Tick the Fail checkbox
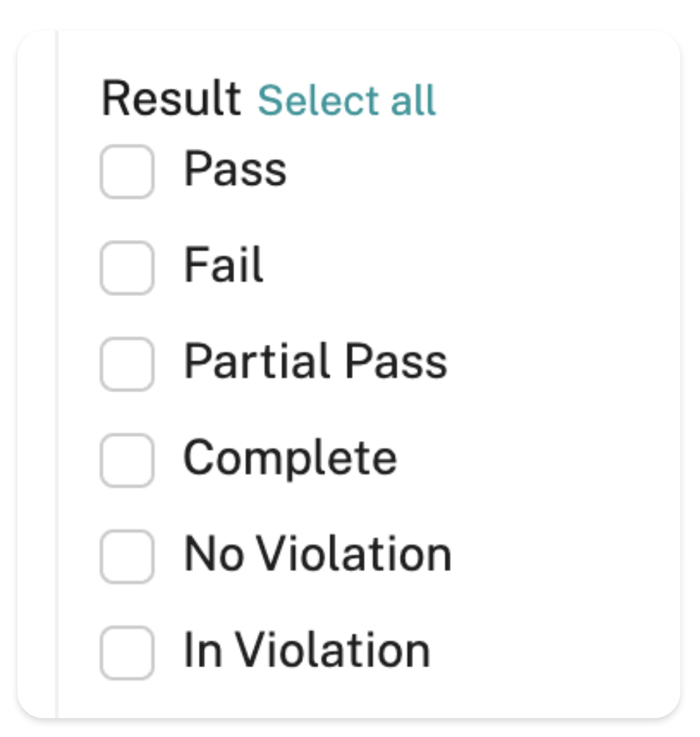The height and width of the screenshot is (737, 700). coord(127,268)
